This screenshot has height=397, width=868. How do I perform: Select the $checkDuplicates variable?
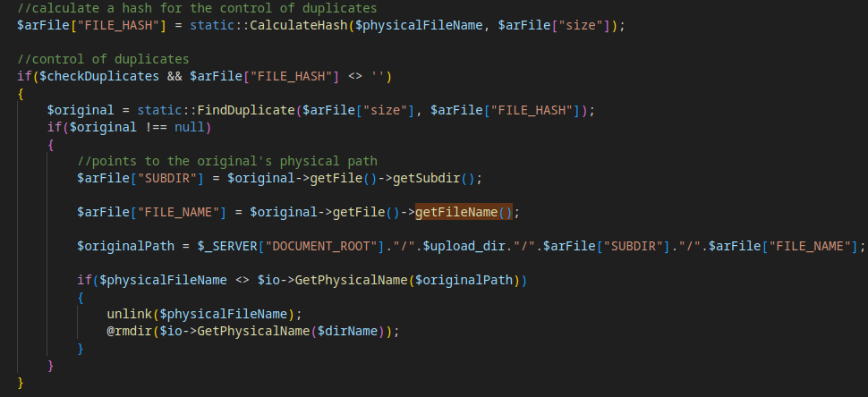point(99,76)
